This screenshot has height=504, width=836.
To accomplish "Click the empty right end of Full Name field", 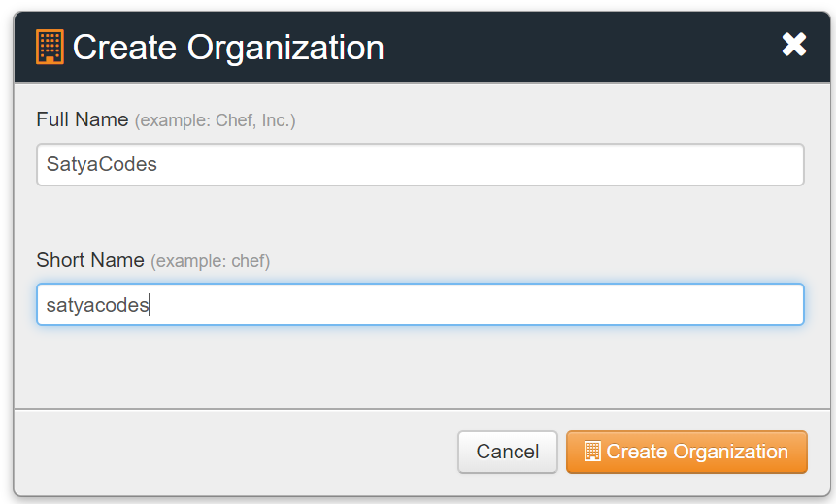I will click(738, 165).
